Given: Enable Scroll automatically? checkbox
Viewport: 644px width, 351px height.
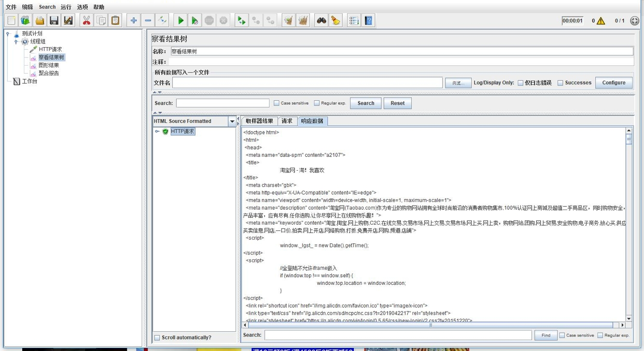Looking at the screenshot, I should [x=157, y=337].
